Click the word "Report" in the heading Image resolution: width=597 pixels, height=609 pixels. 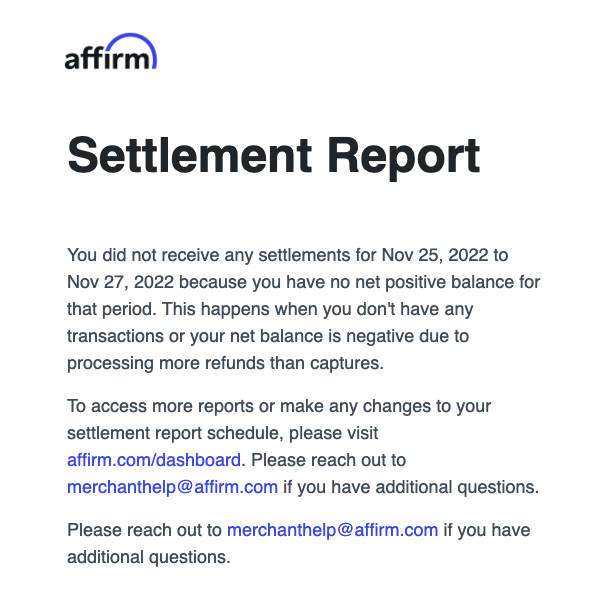404,157
